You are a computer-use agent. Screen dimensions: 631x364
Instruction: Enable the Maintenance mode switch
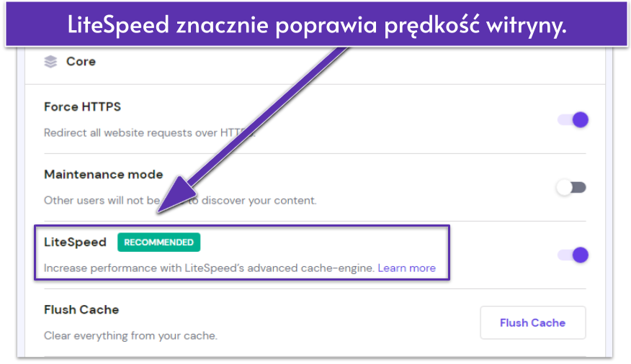point(572,188)
